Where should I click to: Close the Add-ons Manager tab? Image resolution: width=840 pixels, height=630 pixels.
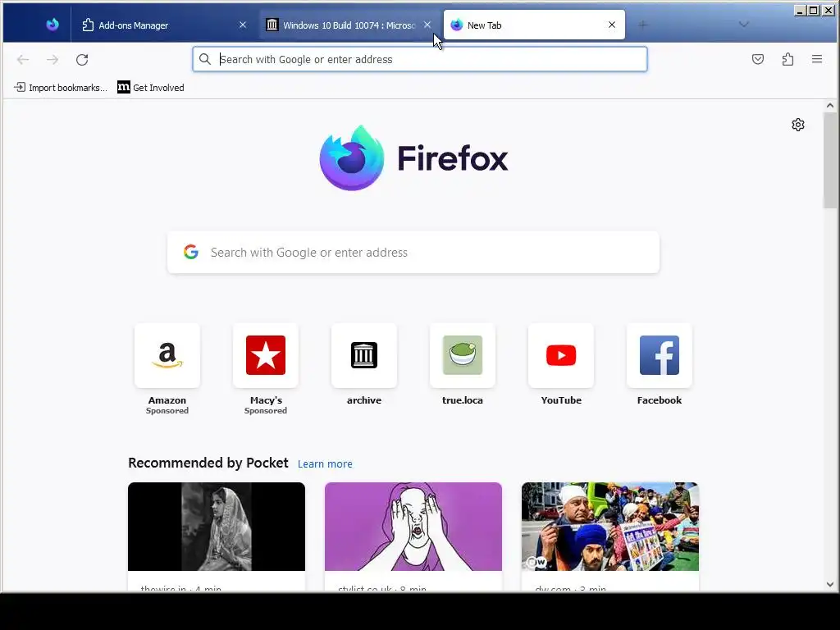click(x=243, y=25)
